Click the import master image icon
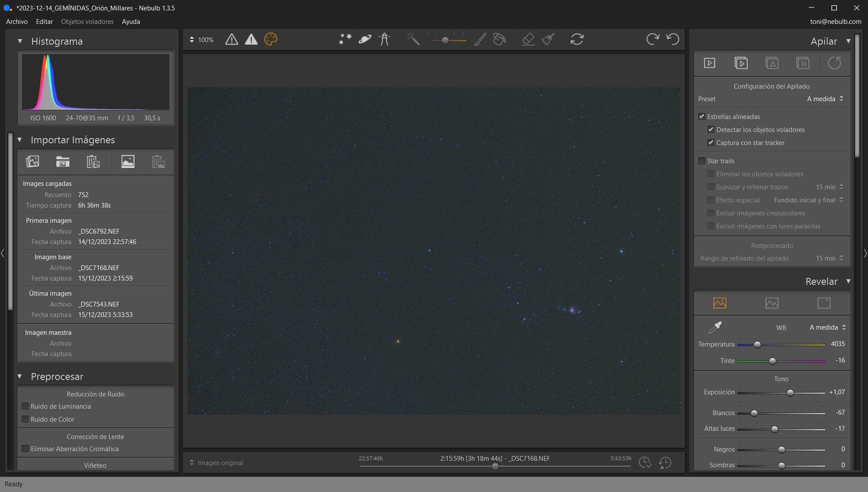Image resolution: width=868 pixels, height=492 pixels. (x=128, y=162)
